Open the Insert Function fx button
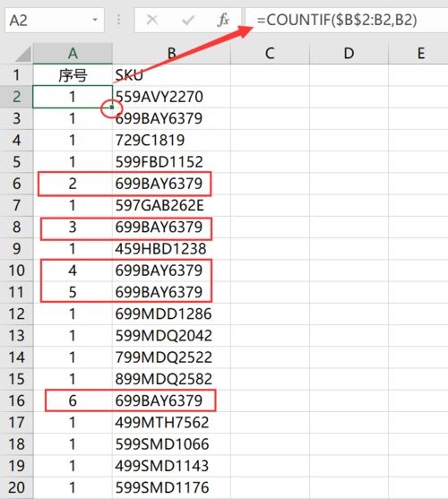Viewport: 448px width, 499px height. pyautogui.click(x=223, y=21)
